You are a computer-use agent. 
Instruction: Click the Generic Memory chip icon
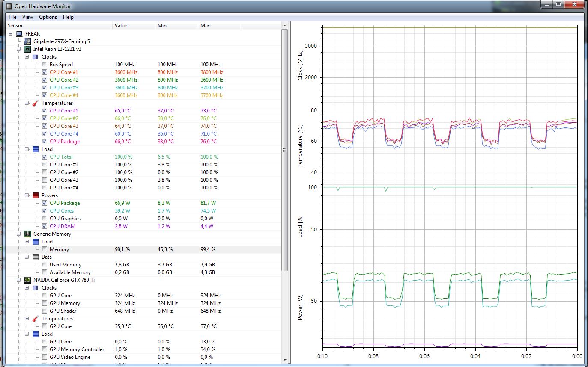(x=27, y=234)
